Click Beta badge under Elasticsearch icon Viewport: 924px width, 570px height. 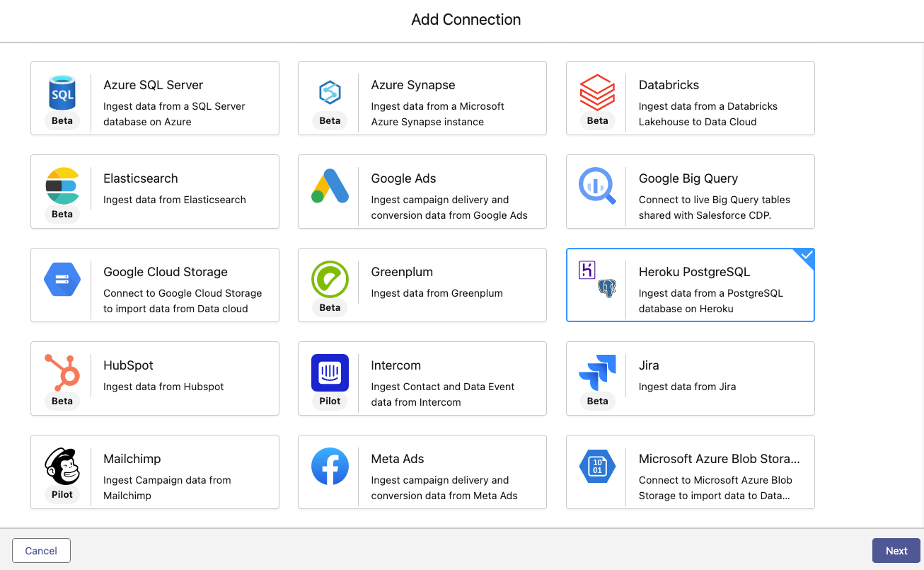pos(62,214)
